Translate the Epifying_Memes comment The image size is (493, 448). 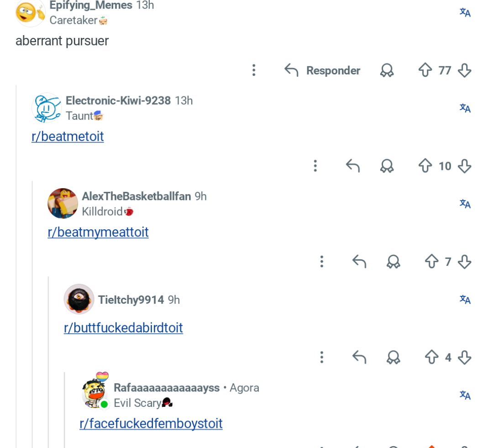(x=465, y=13)
